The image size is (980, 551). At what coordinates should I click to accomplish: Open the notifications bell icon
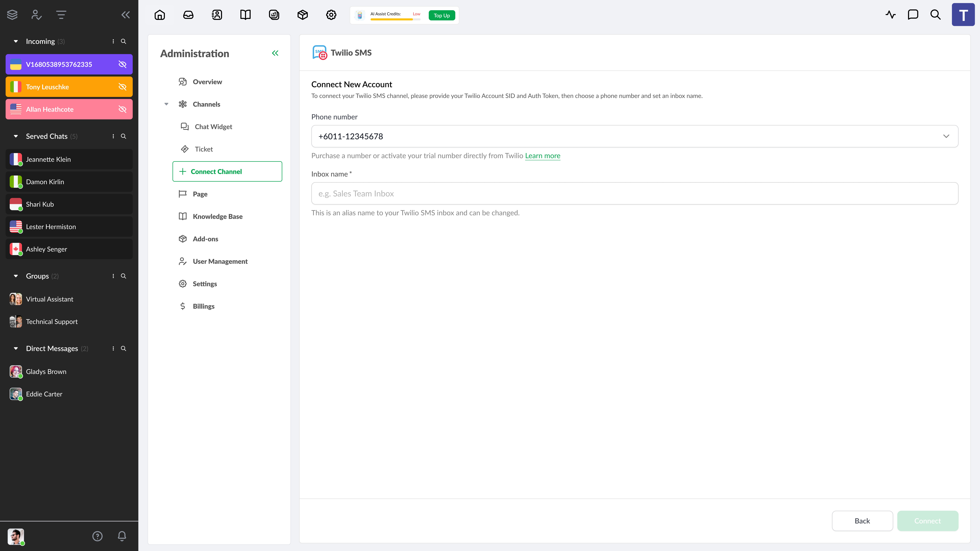[122, 536]
